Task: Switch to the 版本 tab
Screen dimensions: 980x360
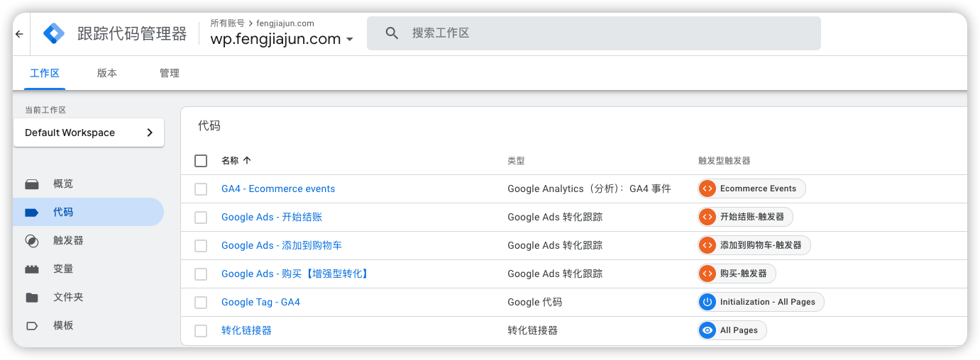Action: point(107,73)
